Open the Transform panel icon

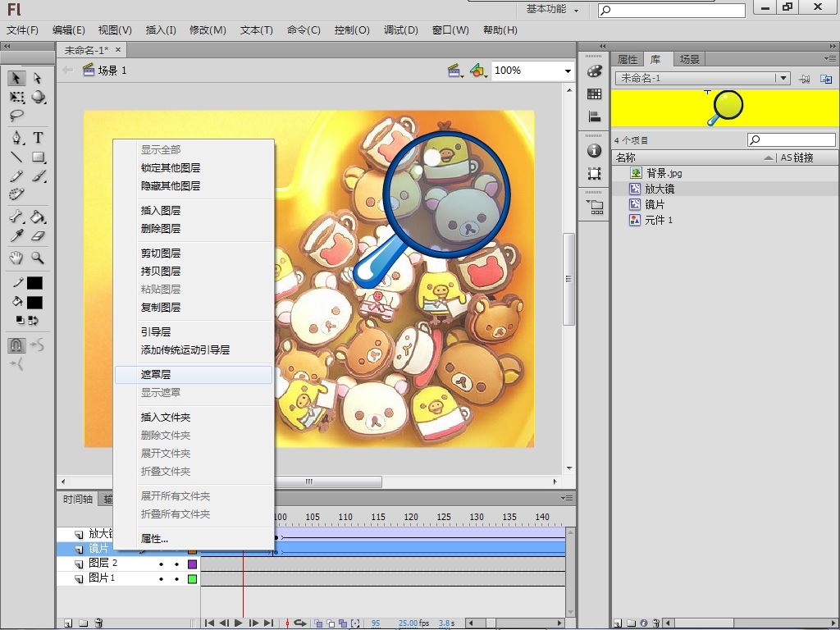594,174
